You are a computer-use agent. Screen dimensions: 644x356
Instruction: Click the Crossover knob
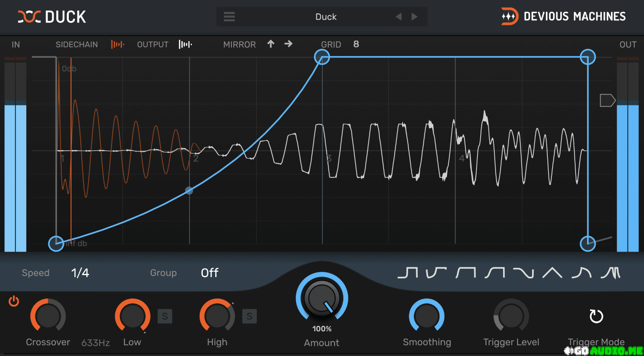[x=48, y=316]
